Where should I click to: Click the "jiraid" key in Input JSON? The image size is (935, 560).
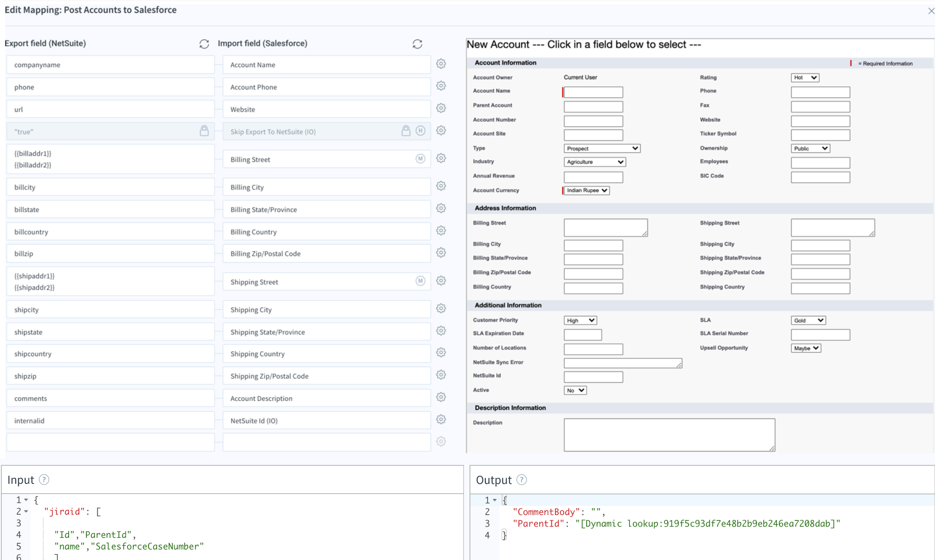65,511
